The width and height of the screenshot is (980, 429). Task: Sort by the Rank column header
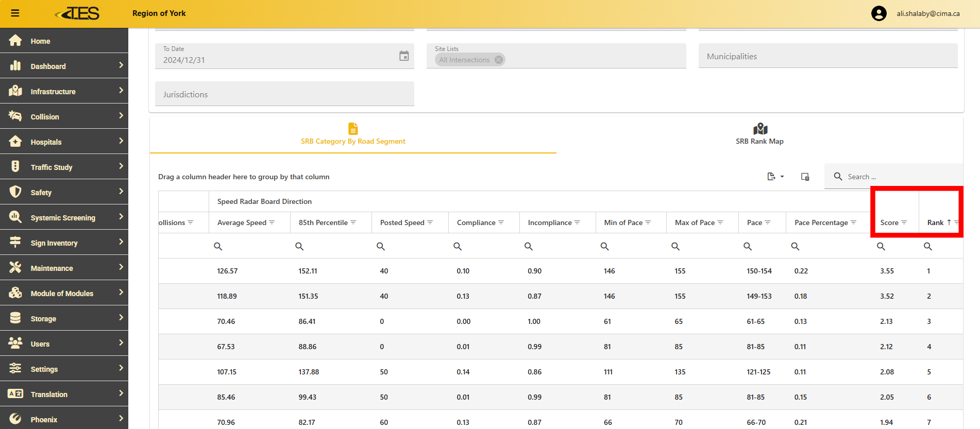[935, 222]
